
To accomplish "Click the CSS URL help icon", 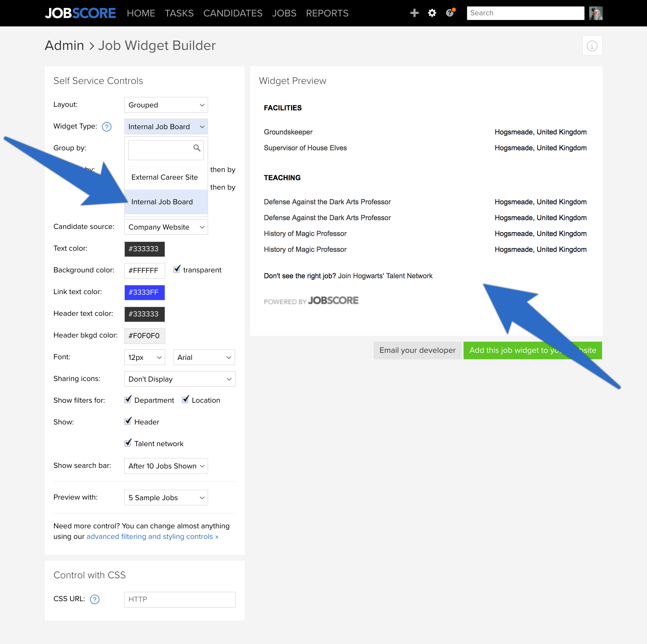I will coord(95,599).
